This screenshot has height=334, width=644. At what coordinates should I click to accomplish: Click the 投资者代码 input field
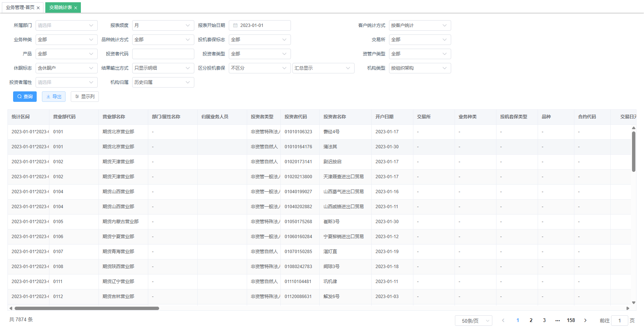click(x=163, y=54)
